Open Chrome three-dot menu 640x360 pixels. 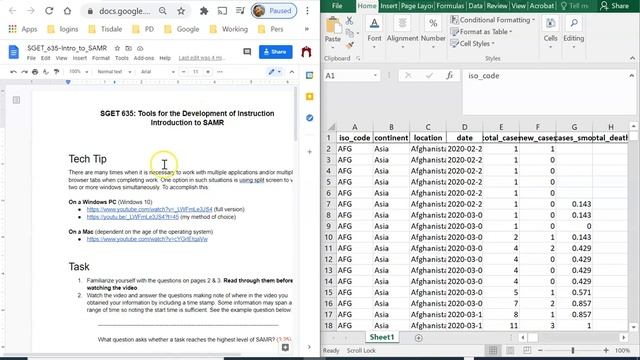[307, 11]
